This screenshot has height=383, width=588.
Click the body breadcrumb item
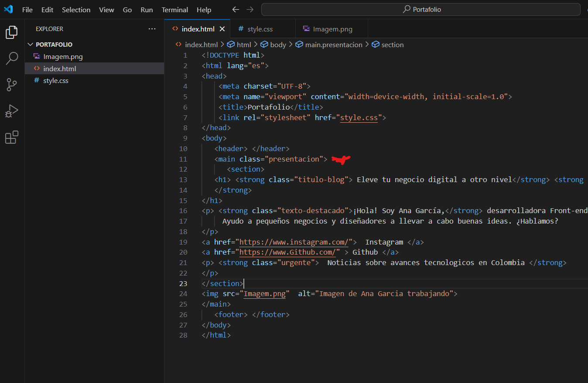278,45
